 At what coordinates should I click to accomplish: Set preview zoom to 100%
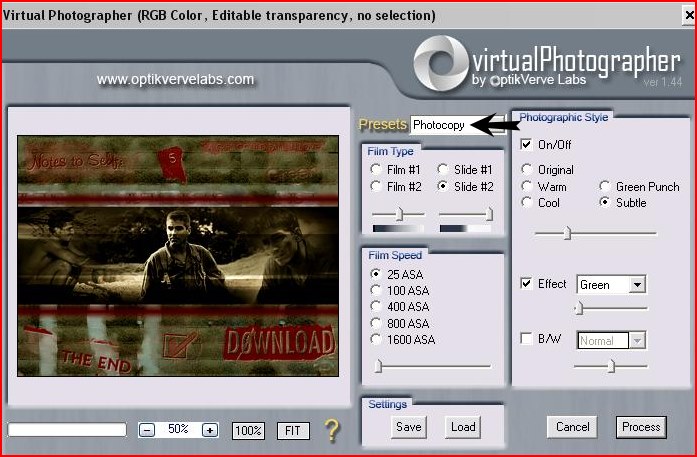pyautogui.click(x=248, y=430)
